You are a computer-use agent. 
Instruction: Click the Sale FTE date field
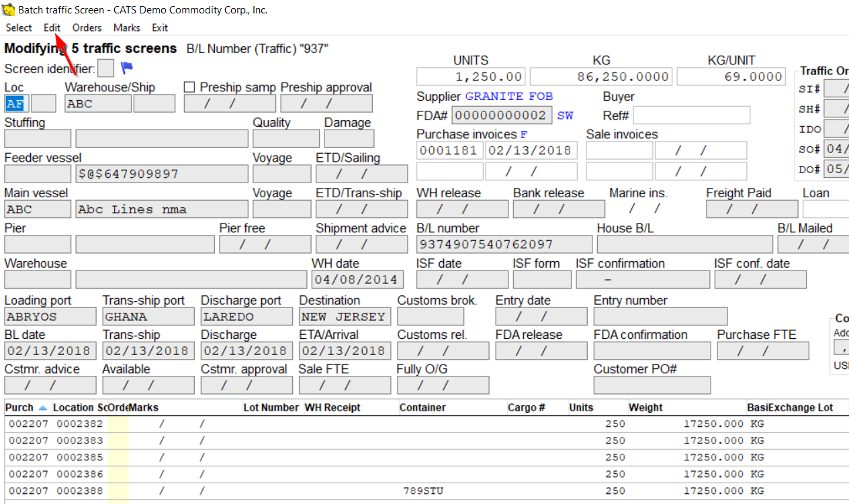(345, 385)
